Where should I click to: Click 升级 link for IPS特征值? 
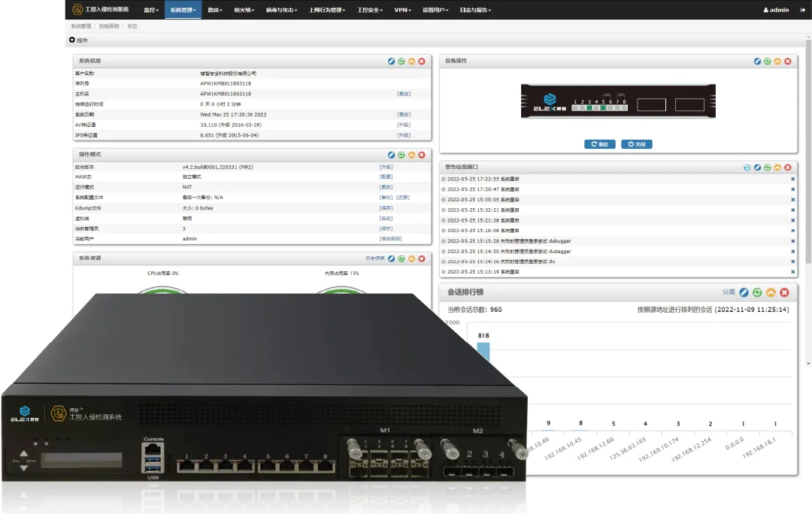point(404,135)
